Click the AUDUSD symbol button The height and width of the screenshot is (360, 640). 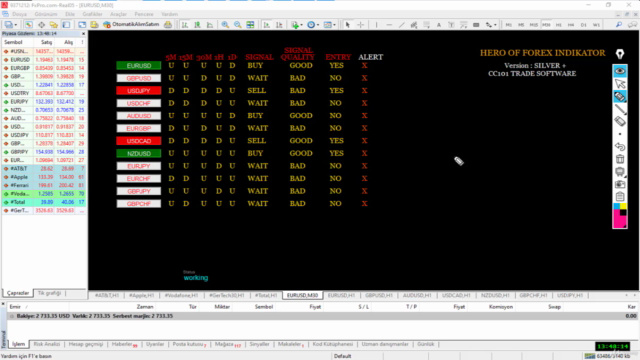pyautogui.click(x=139, y=116)
